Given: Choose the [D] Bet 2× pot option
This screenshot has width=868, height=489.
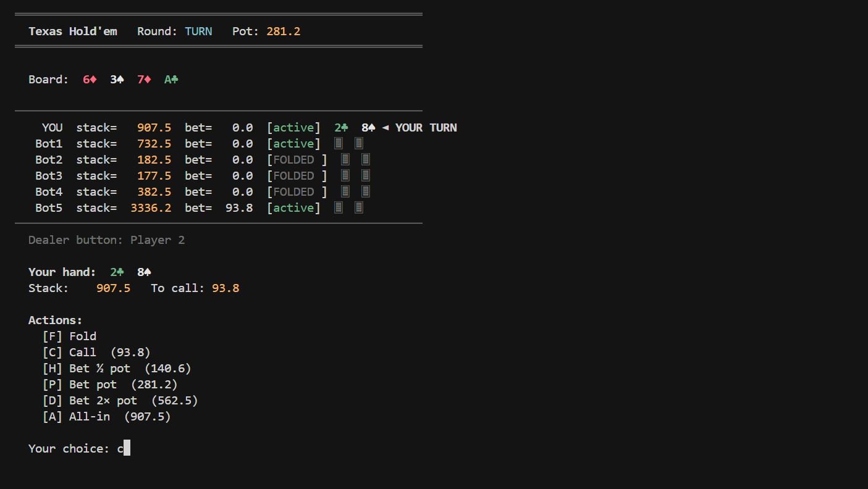Looking at the screenshot, I should (x=120, y=401).
